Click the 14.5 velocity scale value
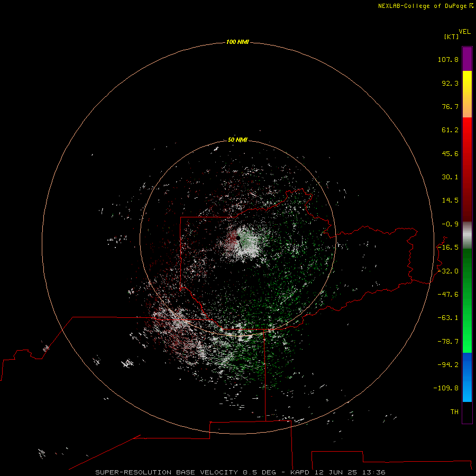The width and height of the screenshot is (476, 476). pyautogui.click(x=450, y=200)
